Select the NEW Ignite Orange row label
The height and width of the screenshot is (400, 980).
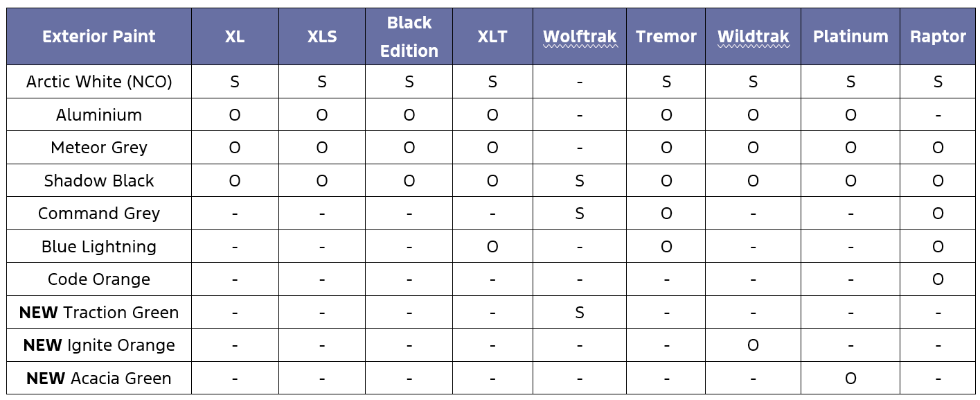pos(99,345)
